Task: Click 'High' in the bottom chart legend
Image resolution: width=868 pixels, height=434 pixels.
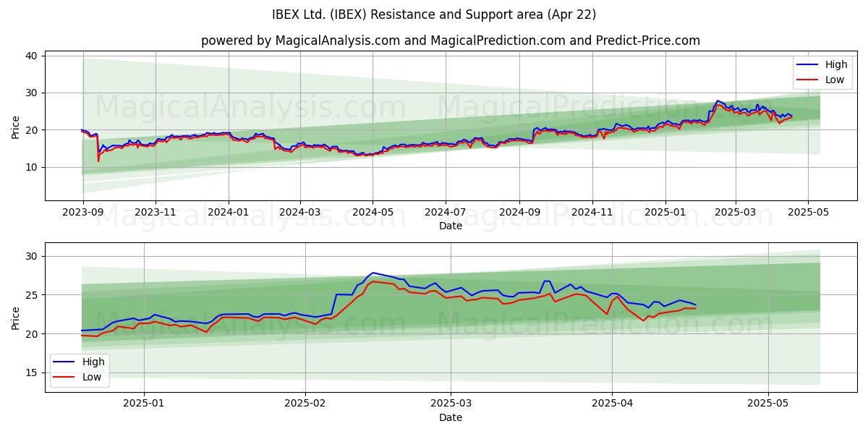Action: 93,362
